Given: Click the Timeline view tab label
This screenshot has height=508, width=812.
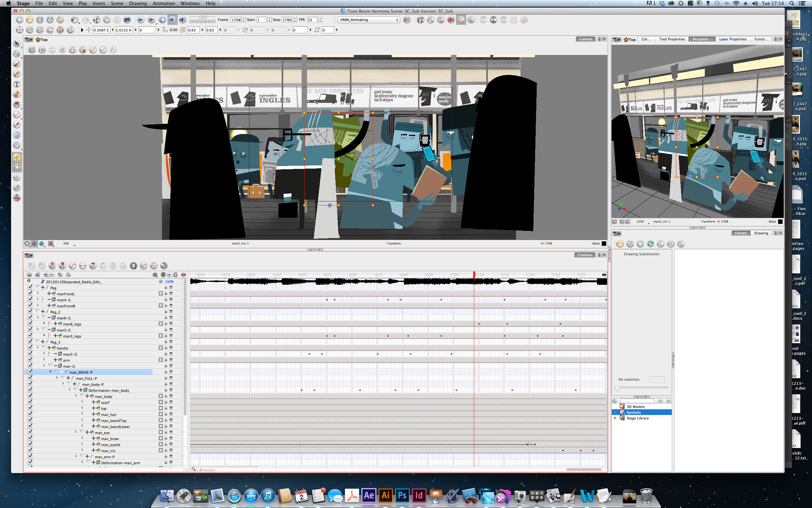Looking at the screenshot, I should point(585,255).
